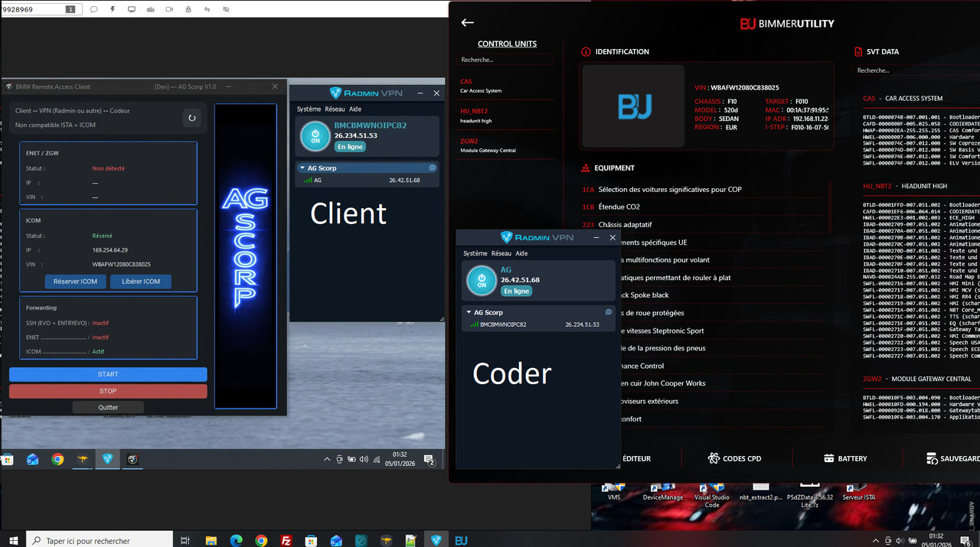Screen dimensions: 980x547
Task: Click the swap arrows icon in the remote toolbar
Action: (x=207, y=9)
